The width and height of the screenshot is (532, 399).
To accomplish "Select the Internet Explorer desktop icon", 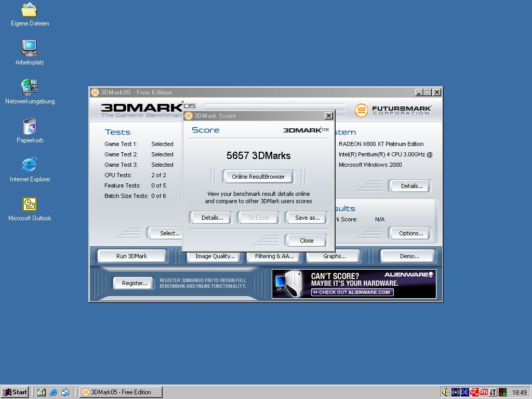I will 30,170.
